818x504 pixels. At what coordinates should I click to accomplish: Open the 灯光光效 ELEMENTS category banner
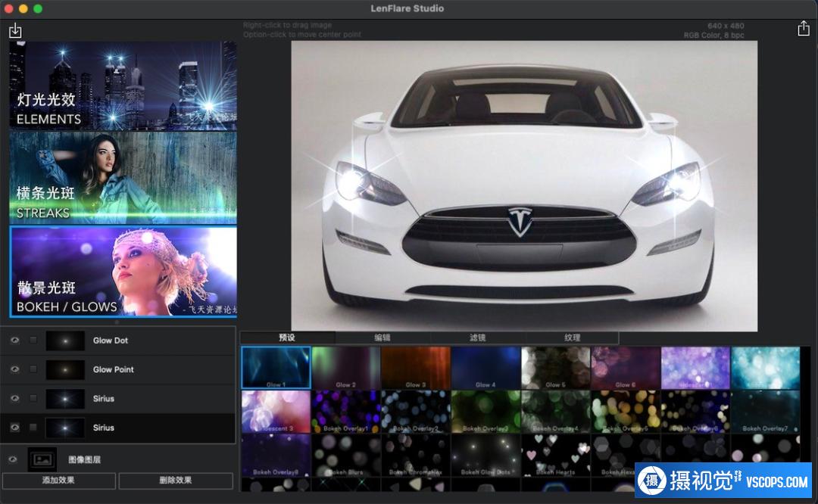(123, 86)
